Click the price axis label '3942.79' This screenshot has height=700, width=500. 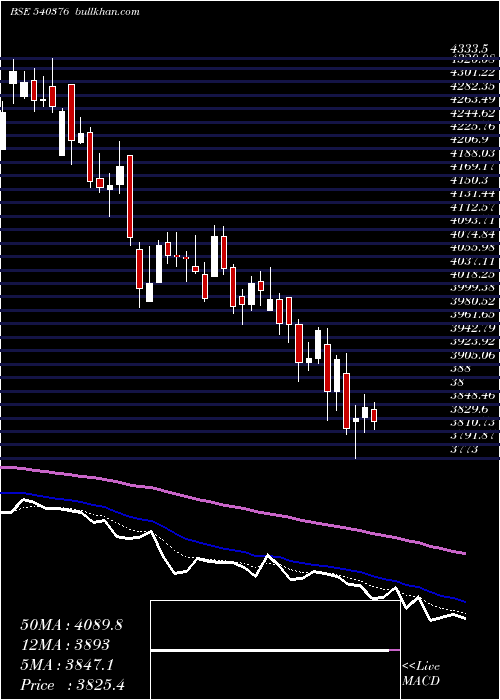[472, 328]
